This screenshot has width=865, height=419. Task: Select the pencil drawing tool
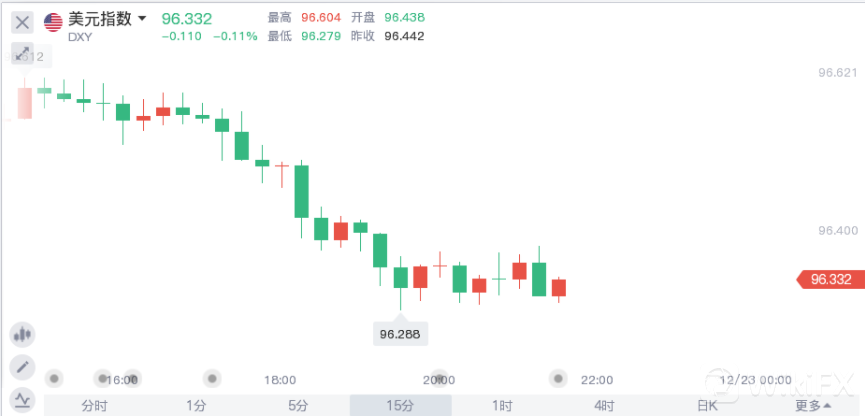click(x=23, y=367)
